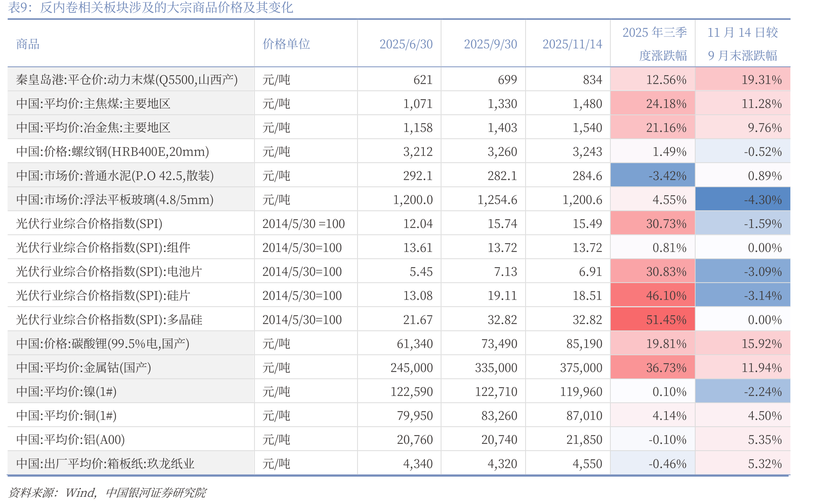Viewport: 824px width, 504px height.
Task: Select the 商品 column header
Action: pyautogui.click(x=28, y=44)
